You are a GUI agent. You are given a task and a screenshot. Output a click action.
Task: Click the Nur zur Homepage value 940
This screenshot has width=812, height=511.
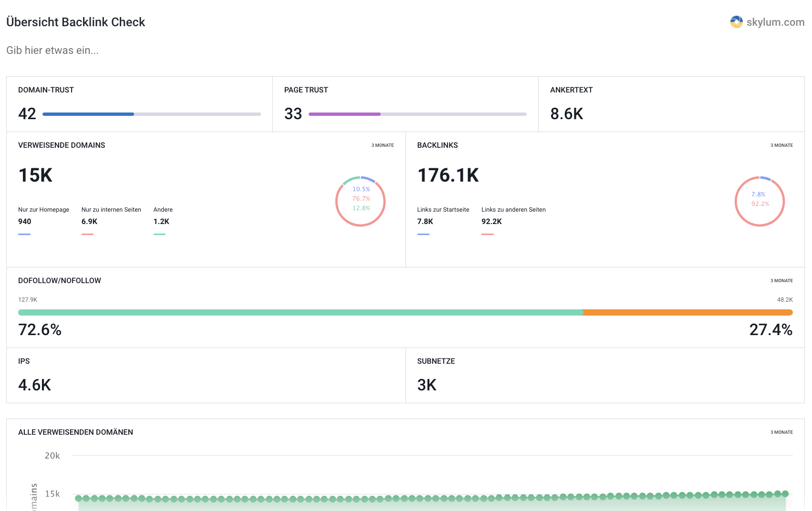[25, 222]
